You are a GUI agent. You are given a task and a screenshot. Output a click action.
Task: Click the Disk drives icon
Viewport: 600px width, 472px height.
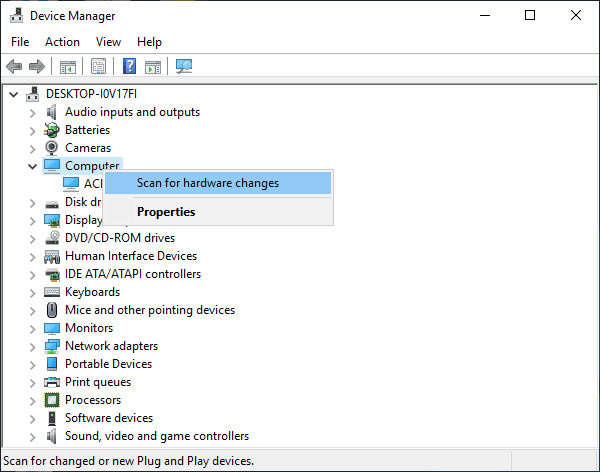[52, 203]
